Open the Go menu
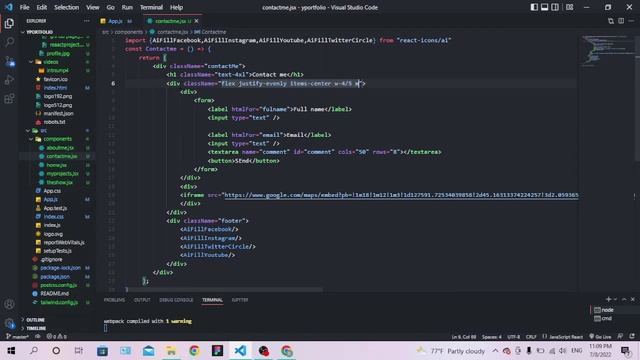640x360 pixels. pos(111,7)
